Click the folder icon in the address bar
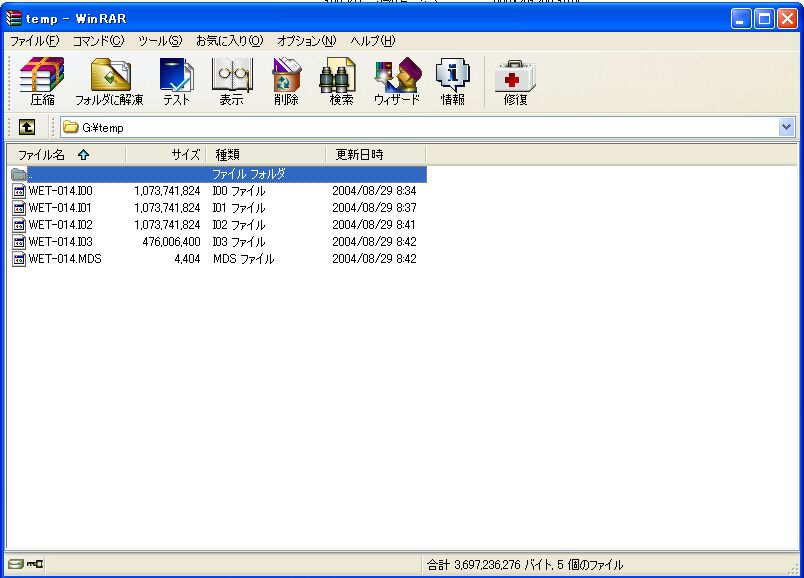 [71, 127]
